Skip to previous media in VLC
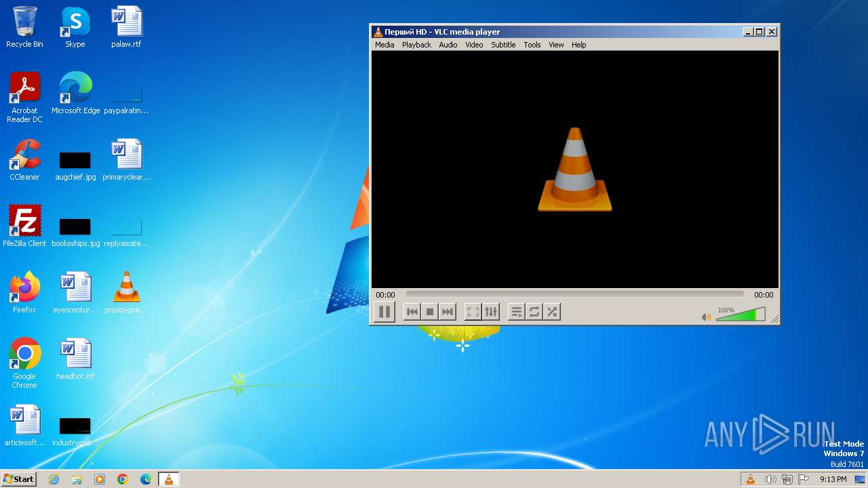Screen dimensions: 868x488 (412, 312)
